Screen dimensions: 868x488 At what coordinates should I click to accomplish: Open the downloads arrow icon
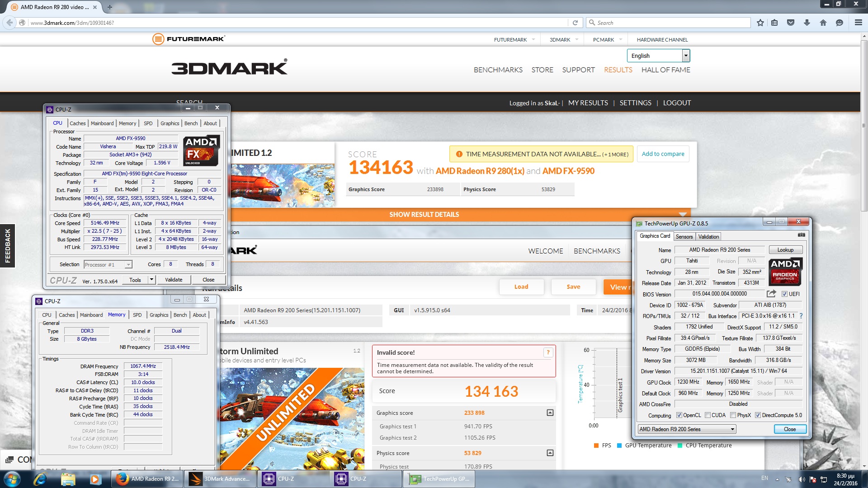(807, 23)
